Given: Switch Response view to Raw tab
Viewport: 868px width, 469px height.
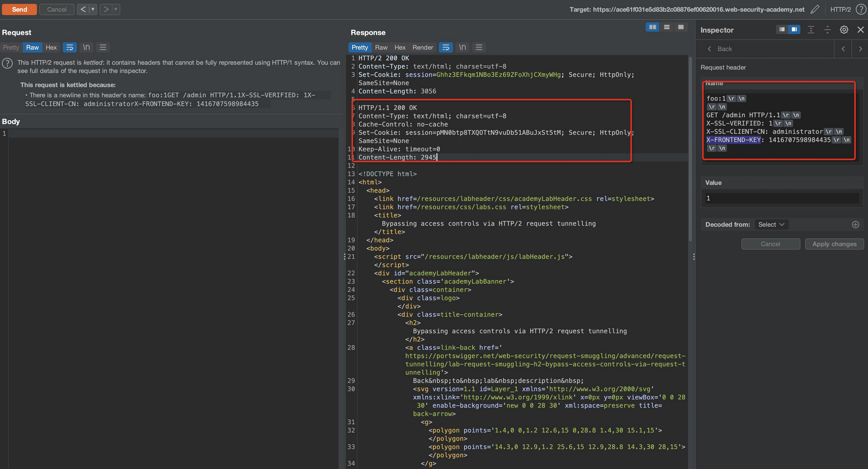Looking at the screenshot, I should [x=381, y=47].
